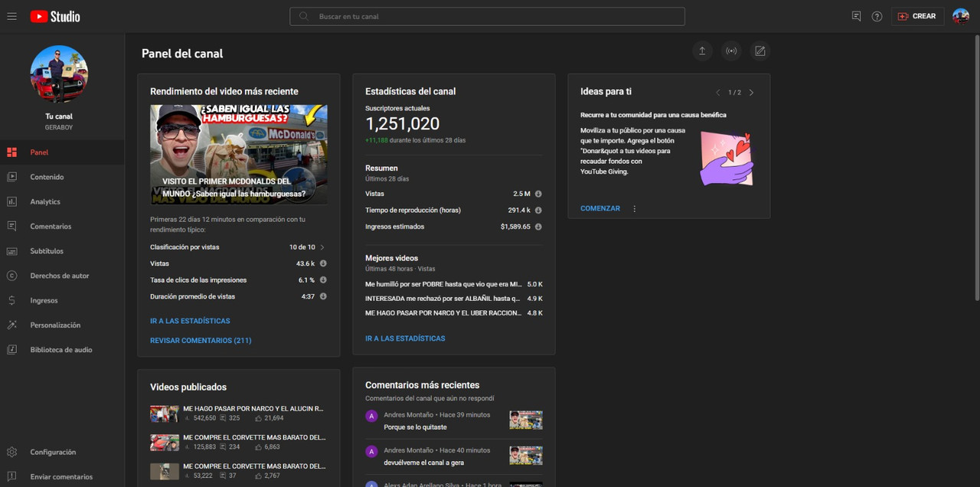Click the YouTube Studio logo
This screenshot has height=487, width=980.
point(55,16)
